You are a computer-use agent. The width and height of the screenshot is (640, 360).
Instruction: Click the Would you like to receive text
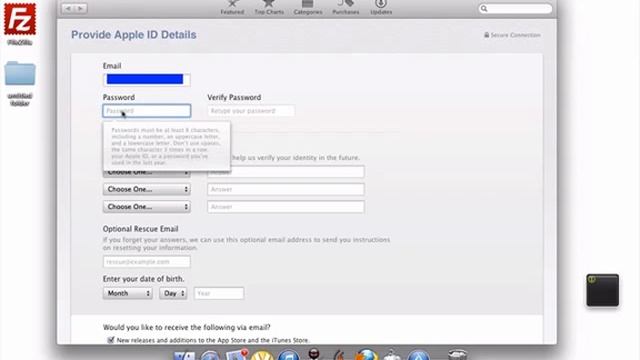(x=187, y=327)
